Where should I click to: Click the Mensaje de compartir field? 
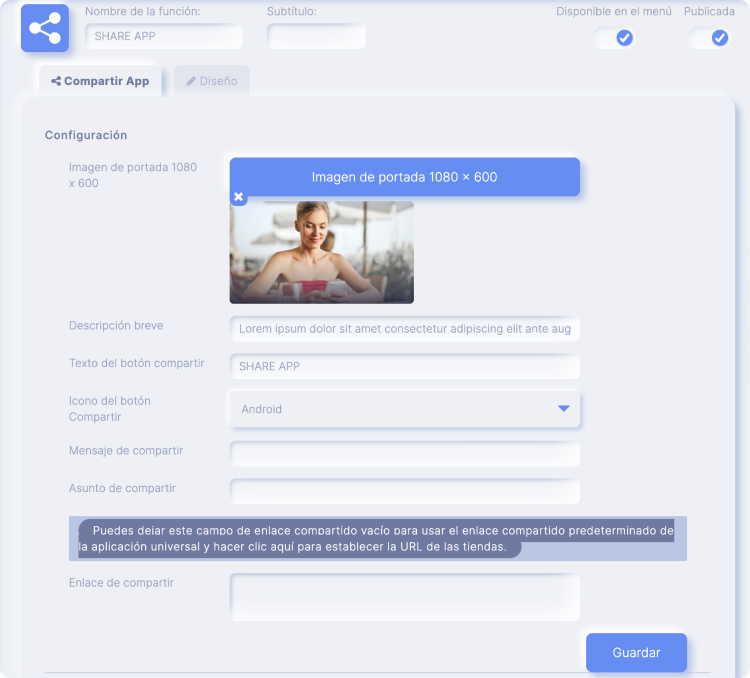tap(405, 454)
